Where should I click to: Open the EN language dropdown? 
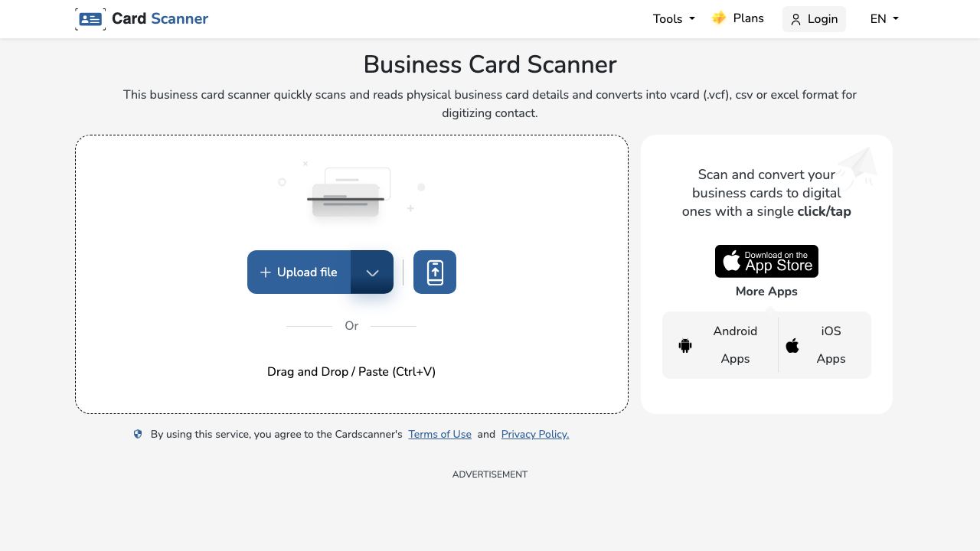point(884,19)
